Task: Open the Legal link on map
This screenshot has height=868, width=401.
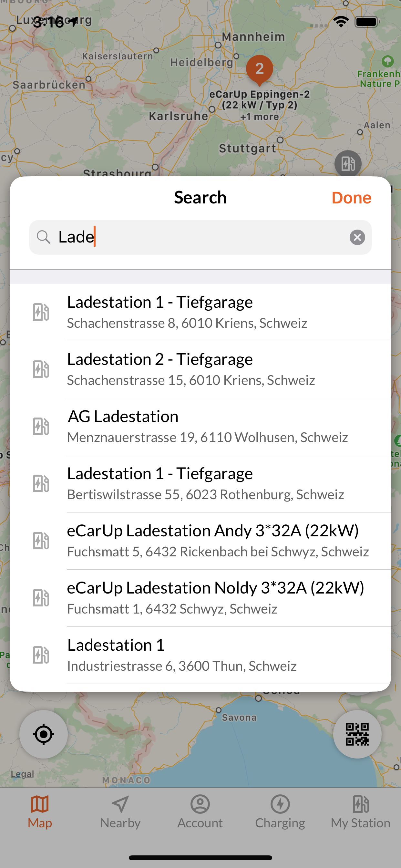Action: point(22,774)
